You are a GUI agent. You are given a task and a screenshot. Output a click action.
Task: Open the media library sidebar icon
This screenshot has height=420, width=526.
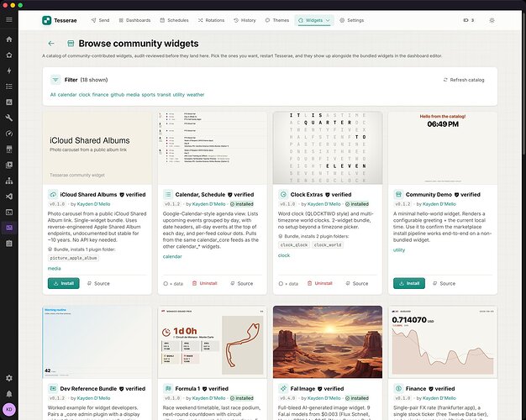tap(9, 165)
